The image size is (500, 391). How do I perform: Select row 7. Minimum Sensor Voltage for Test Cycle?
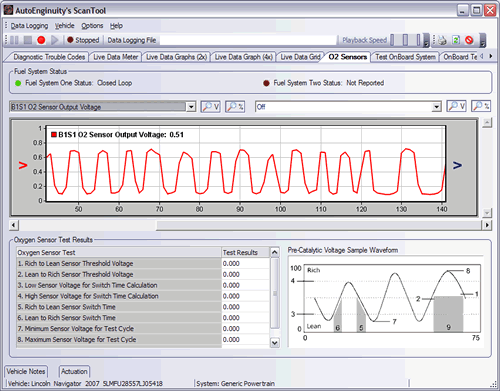click(143, 329)
